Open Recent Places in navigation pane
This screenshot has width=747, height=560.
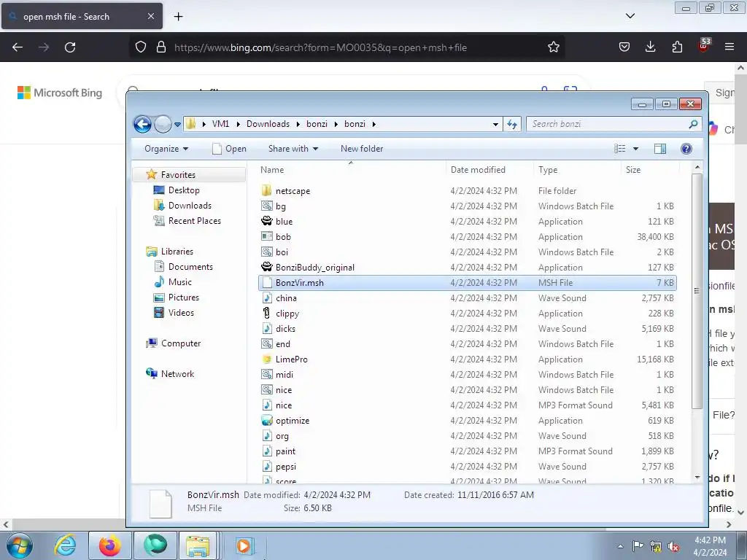click(194, 220)
